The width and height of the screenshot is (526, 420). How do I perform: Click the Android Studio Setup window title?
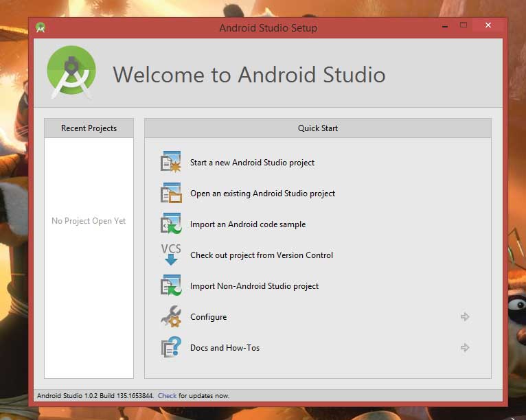pyautogui.click(x=268, y=28)
